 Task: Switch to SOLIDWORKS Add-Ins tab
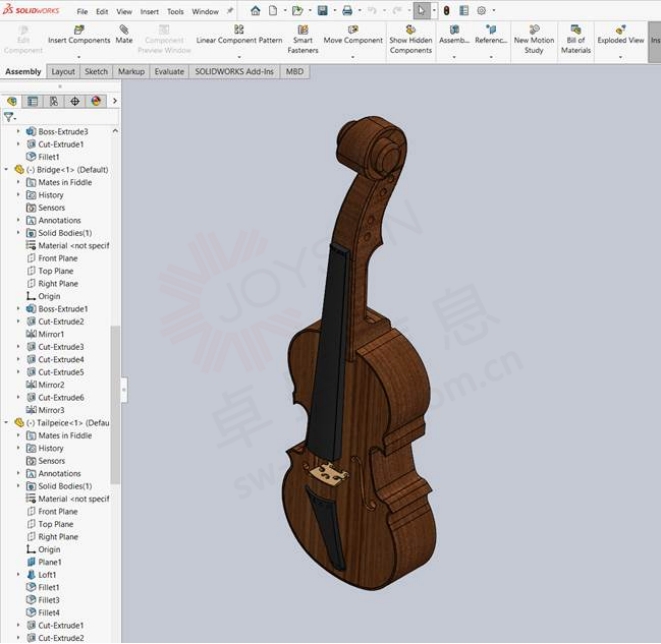[x=234, y=72]
